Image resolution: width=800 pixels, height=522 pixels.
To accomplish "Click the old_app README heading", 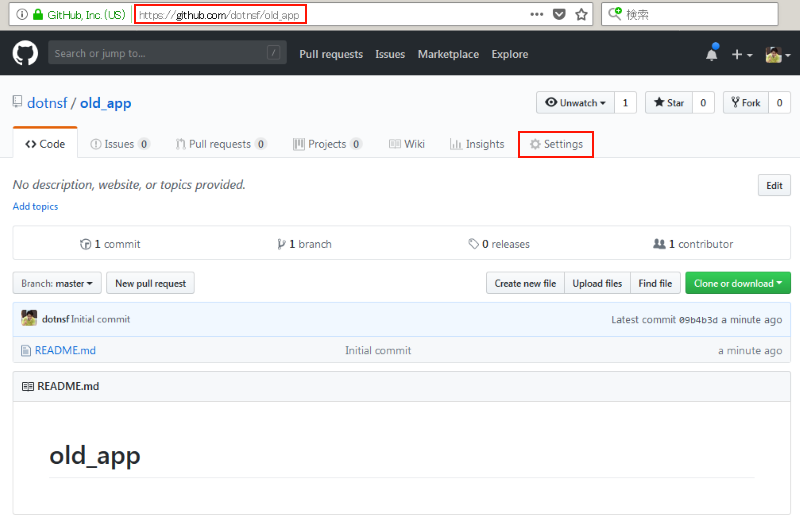I will (95, 455).
